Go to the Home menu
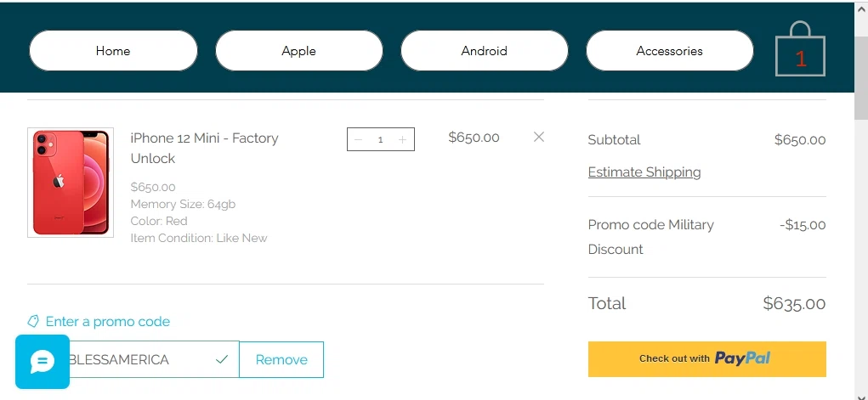The image size is (868, 400). click(x=113, y=50)
